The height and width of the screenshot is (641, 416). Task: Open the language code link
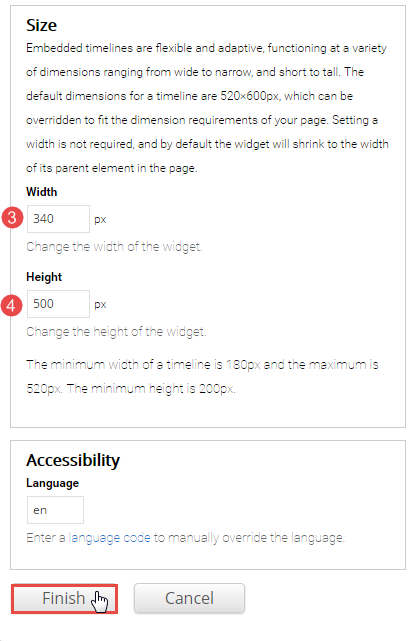[110, 537]
